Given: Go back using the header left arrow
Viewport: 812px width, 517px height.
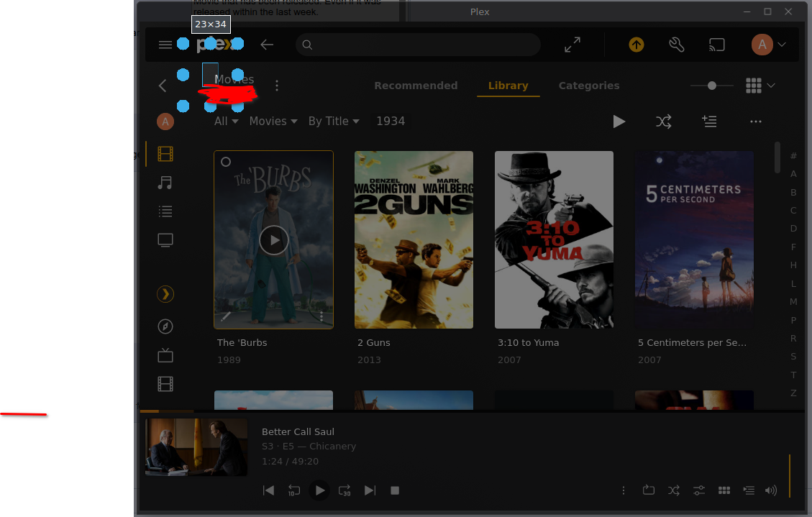Looking at the screenshot, I should point(267,45).
